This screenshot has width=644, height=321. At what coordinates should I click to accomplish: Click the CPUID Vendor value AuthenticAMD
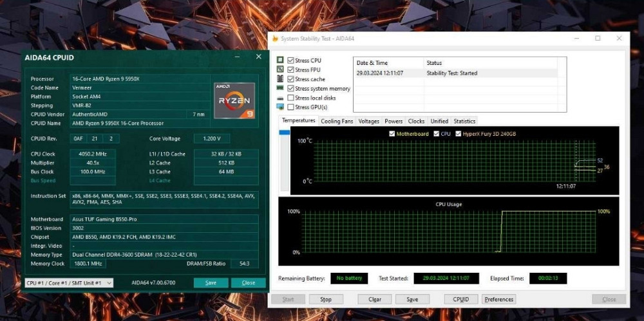click(x=128, y=115)
